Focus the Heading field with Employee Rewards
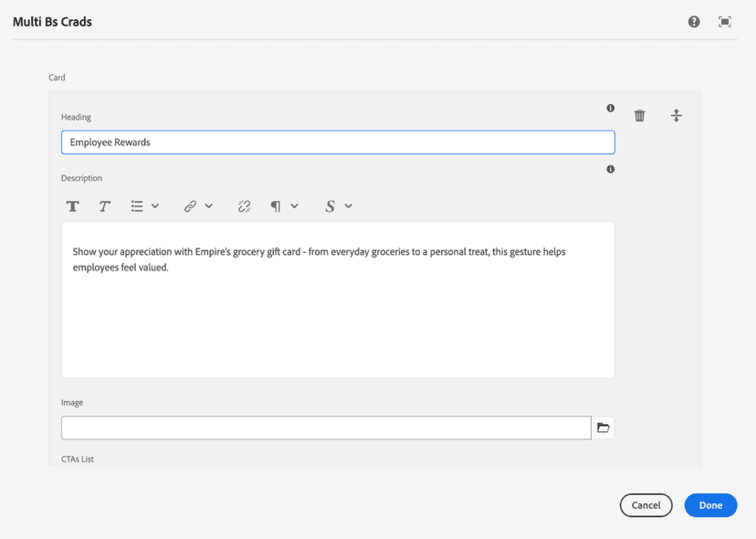Viewport: 756px width, 539px height. [x=338, y=143]
